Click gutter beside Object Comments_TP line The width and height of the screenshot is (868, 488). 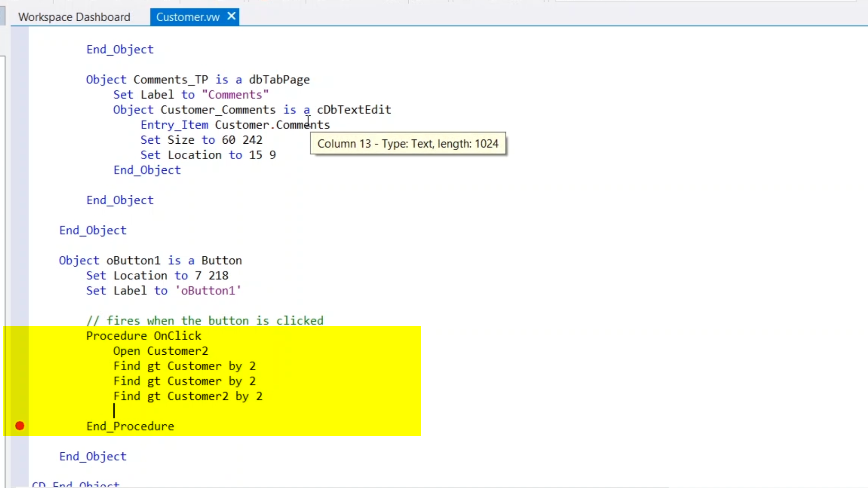(x=19, y=80)
